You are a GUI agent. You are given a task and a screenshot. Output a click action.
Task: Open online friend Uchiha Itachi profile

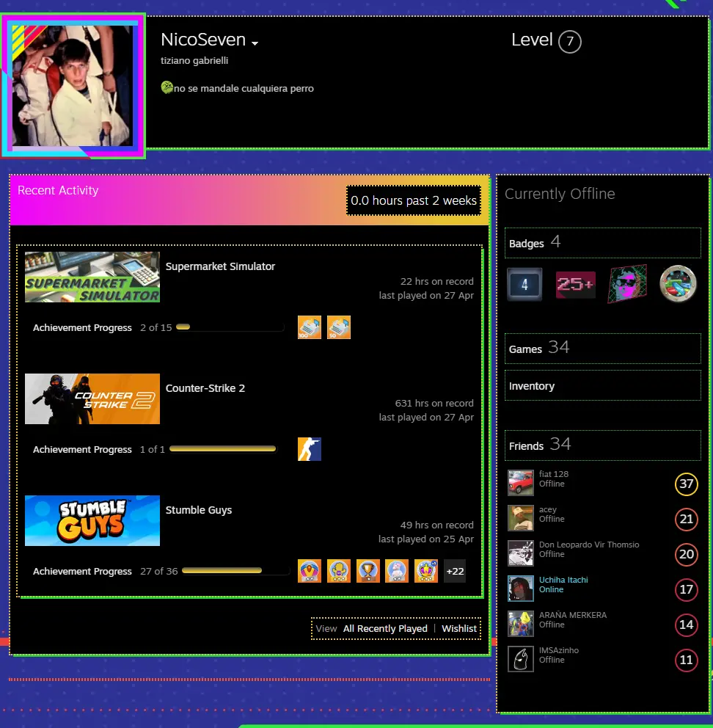(x=563, y=580)
